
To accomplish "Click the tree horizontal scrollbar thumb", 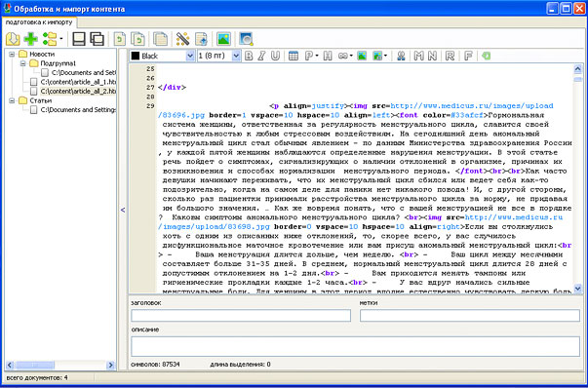I will 34,365.
